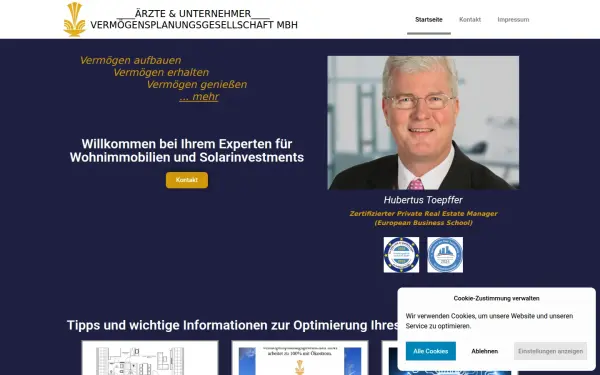Decline cookies via 'Ablehnen'
This screenshot has height=375, width=600.
point(484,351)
